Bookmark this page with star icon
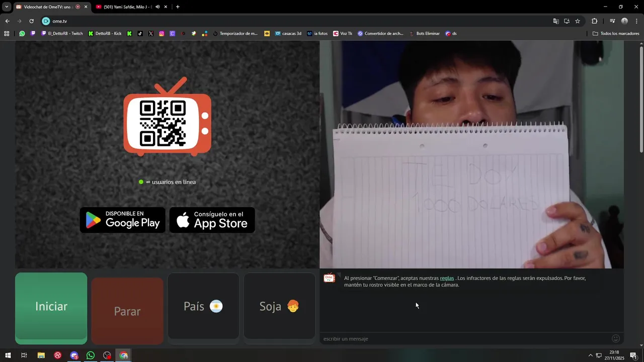Image resolution: width=644 pixels, height=362 pixels. point(578,21)
